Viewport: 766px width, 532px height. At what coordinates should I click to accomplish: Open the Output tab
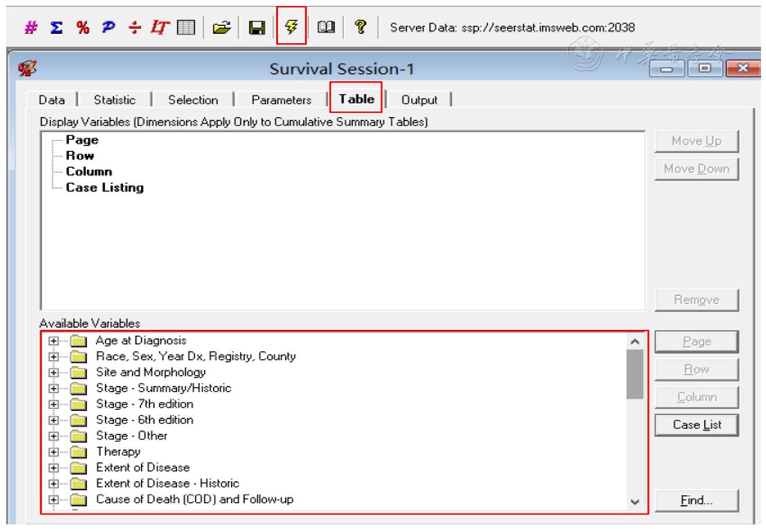point(419,100)
